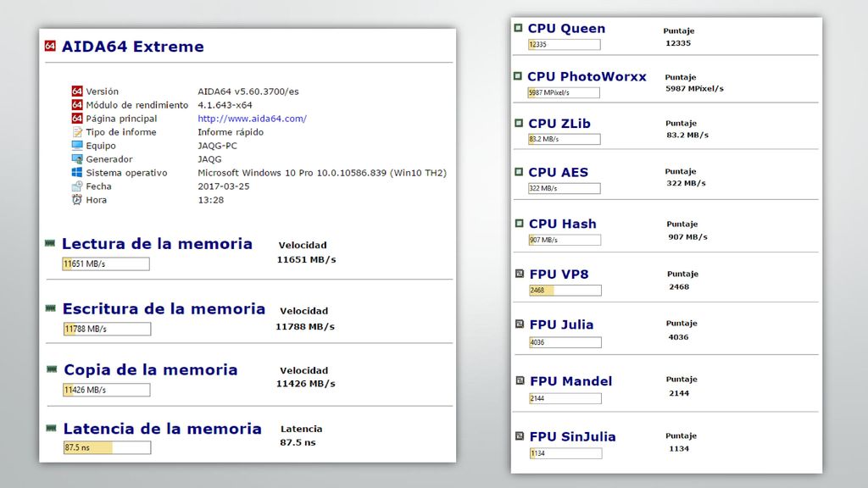Click the computer icon beside Equipo

(77, 145)
